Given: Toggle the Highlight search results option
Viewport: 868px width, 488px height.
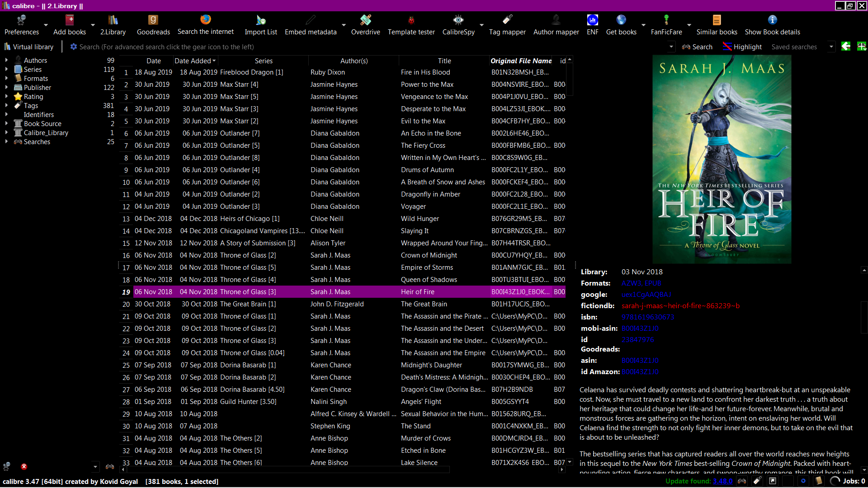Looking at the screenshot, I should (742, 47).
